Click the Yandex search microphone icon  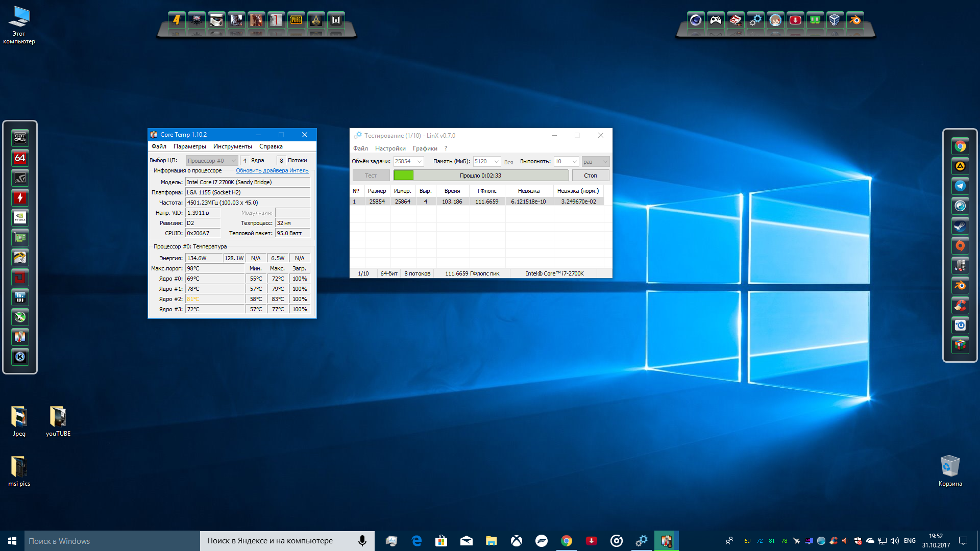pos(362,541)
